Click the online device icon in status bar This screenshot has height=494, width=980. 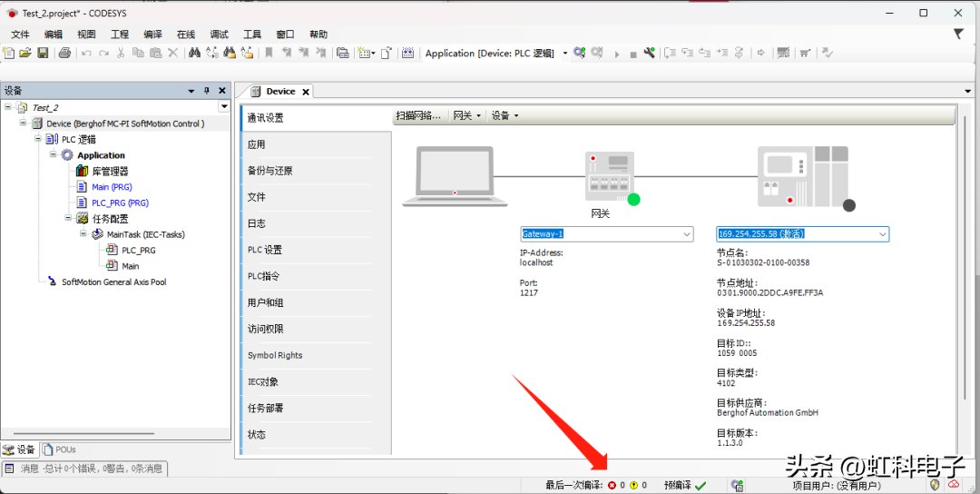tap(738, 485)
